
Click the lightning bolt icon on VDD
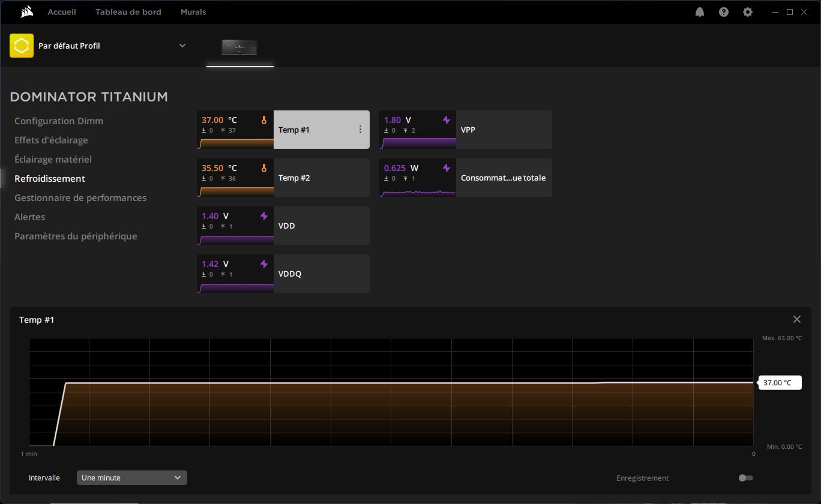(263, 216)
